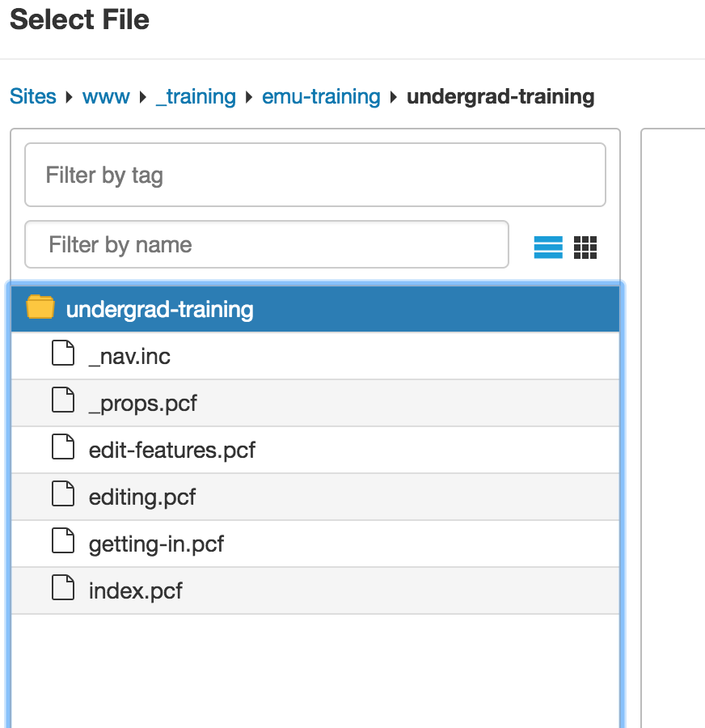The width and height of the screenshot is (705, 728).
Task: Click inside the Filter by tag field
Action: (315, 175)
